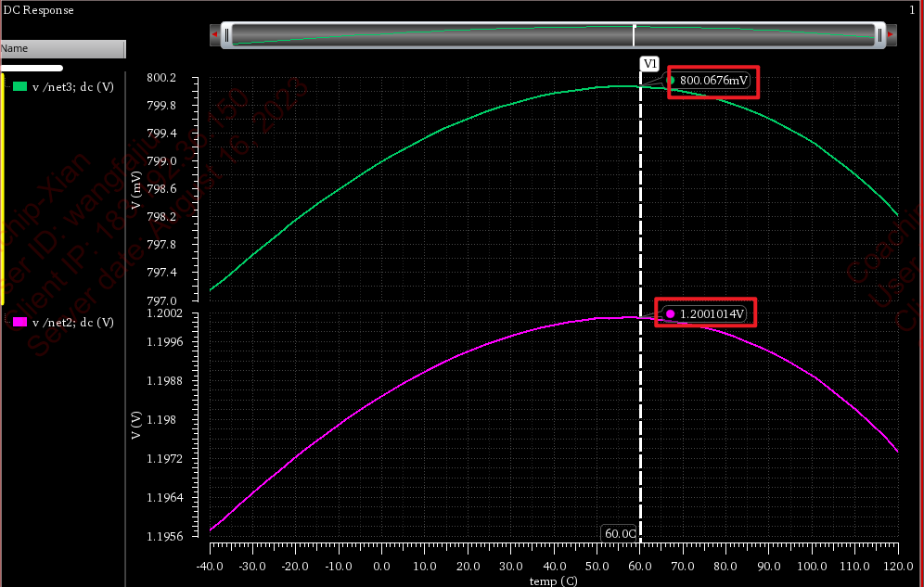Click the magenta swatch for v /net2

19,323
